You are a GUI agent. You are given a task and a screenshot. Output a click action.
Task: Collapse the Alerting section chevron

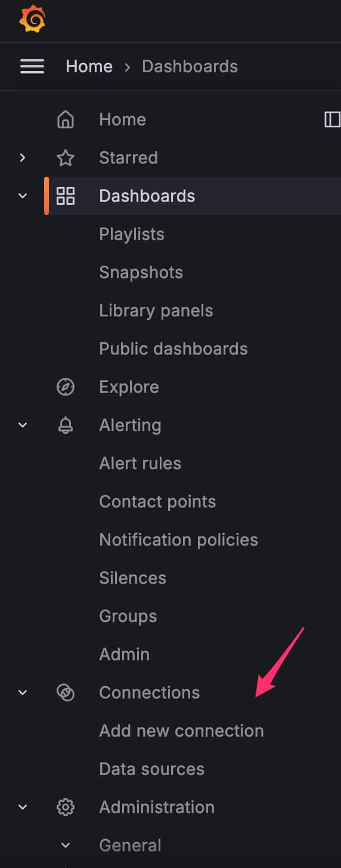tap(23, 425)
